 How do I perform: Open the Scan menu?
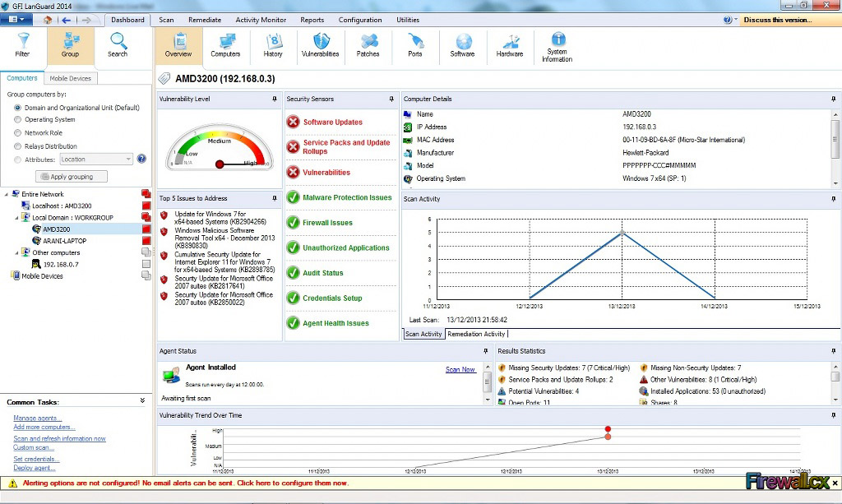tap(166, 20)
